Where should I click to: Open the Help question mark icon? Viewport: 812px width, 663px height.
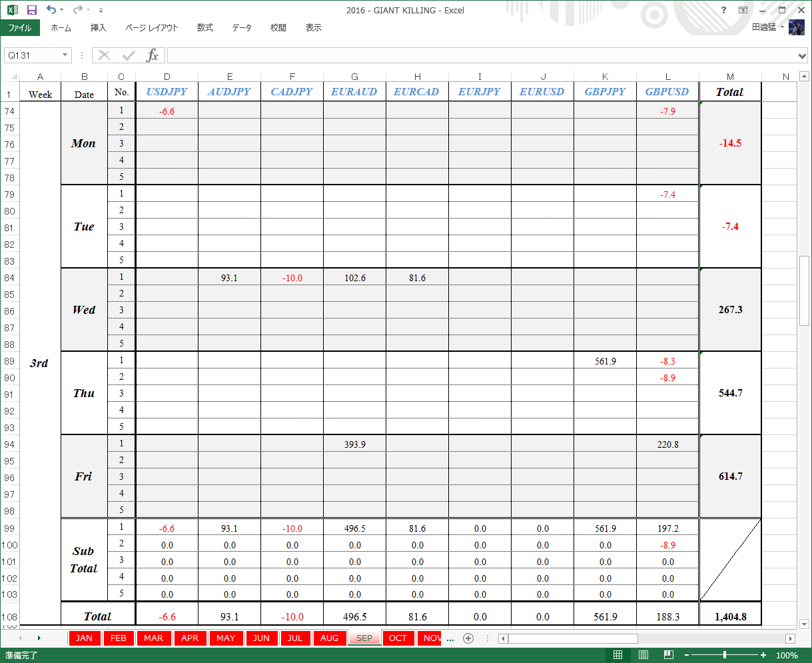pyautogui.click(x=724, y=10)
